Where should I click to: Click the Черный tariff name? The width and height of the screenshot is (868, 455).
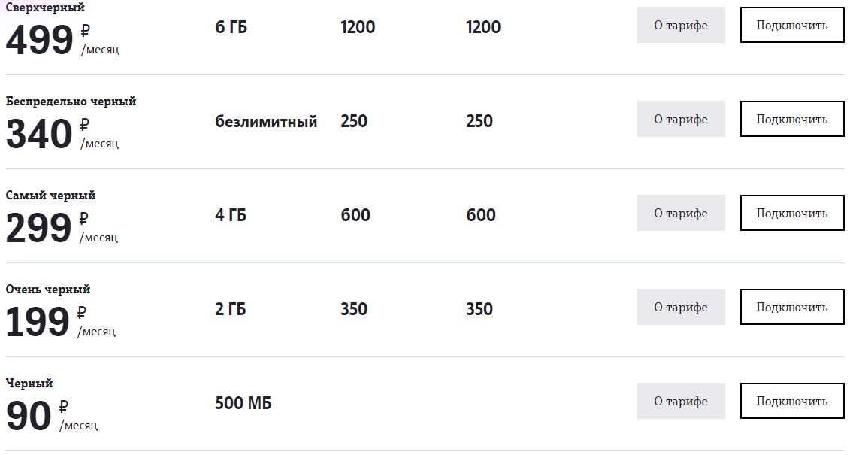pyautogui.click(x=29, y=384)
